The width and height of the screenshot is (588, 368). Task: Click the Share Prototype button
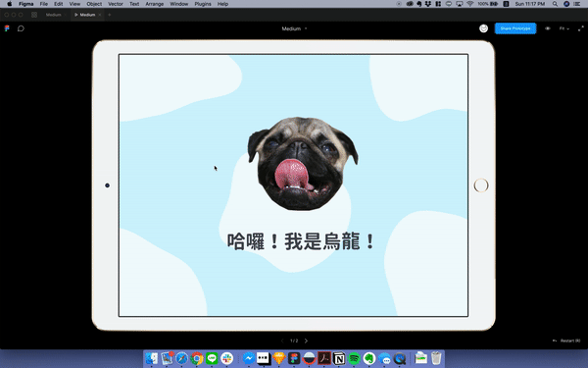pyautogui.click(x=515, y=28)
